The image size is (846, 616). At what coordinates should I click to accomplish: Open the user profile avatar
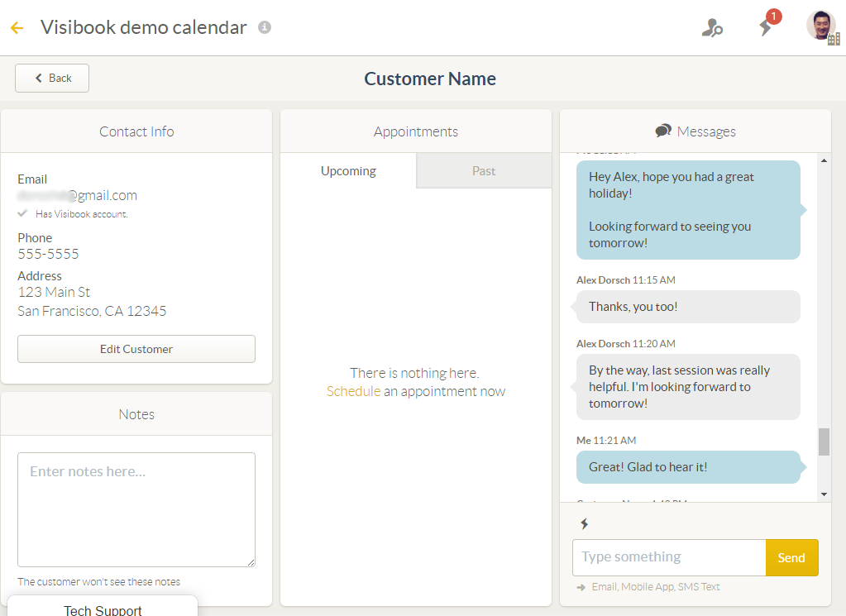click(x=822, y=26)
